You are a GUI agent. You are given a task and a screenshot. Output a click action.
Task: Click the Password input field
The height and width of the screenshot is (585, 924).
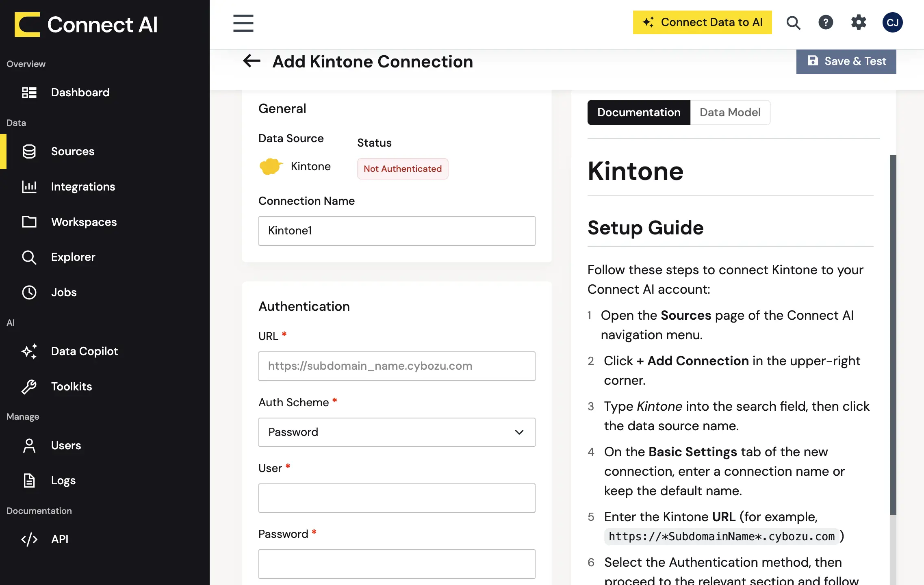(397, 564)
